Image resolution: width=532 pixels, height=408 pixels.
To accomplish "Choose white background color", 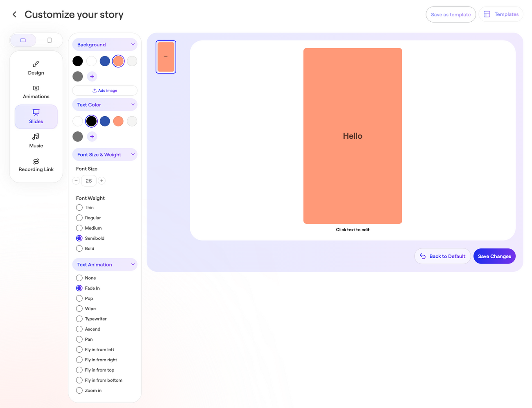I will pyautogui.click(x=91, y=61).
